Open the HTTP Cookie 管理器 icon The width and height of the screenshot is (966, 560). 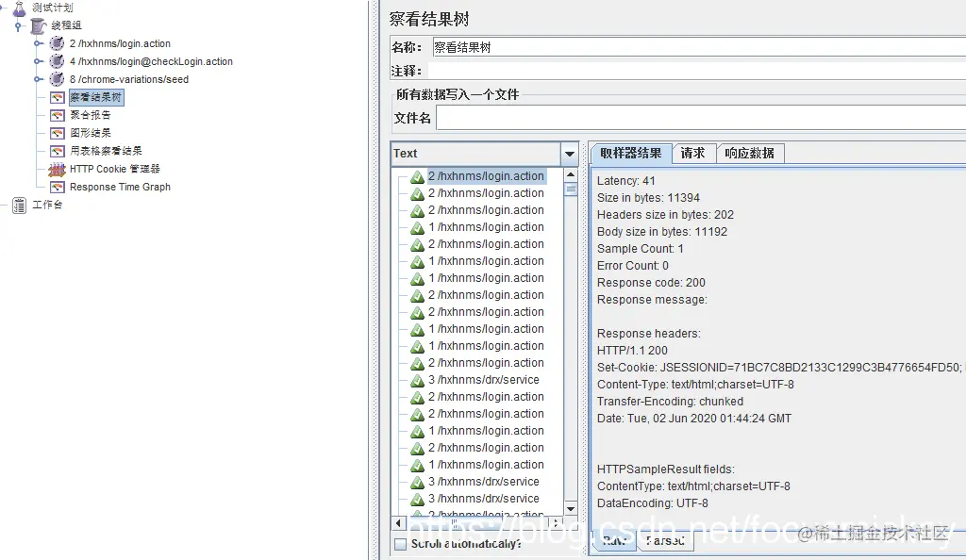click(x=58, y=170)
